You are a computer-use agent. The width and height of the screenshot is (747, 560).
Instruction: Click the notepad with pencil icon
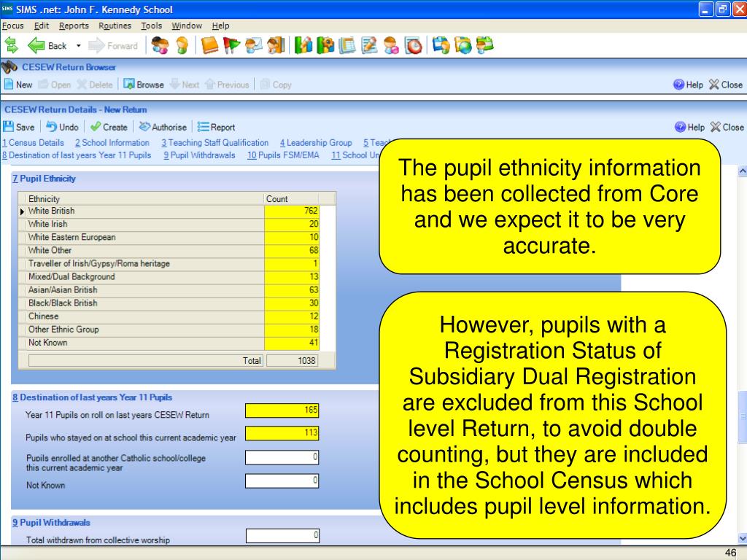point(369,45)
